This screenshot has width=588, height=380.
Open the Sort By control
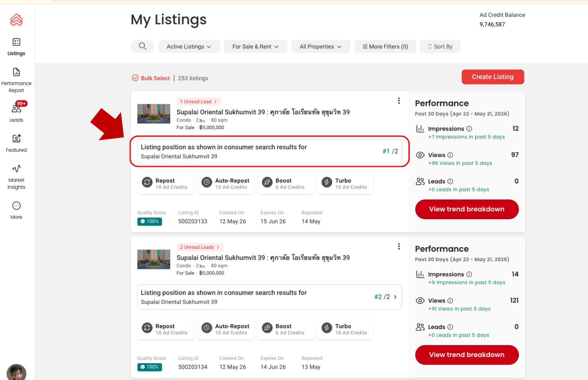pyautogui.click(x=440, y=46)
